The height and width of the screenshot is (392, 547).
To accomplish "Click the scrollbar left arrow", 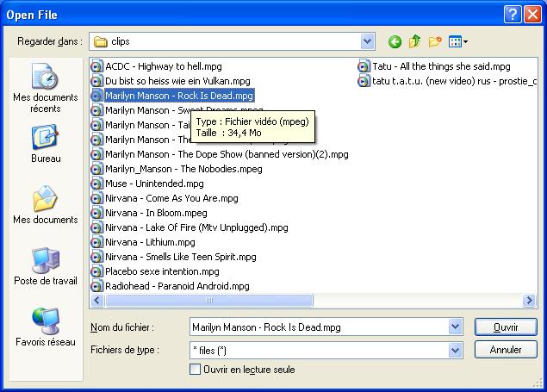I will [x=97, y=301].
